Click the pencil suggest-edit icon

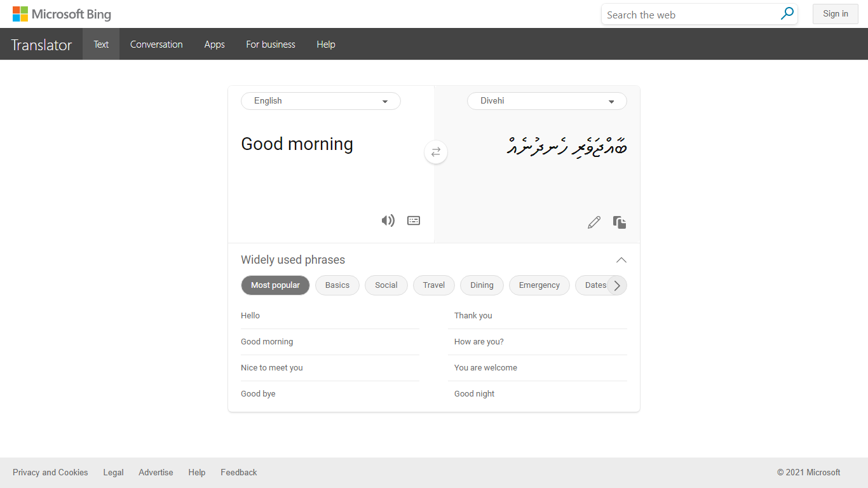coord(594,222)
